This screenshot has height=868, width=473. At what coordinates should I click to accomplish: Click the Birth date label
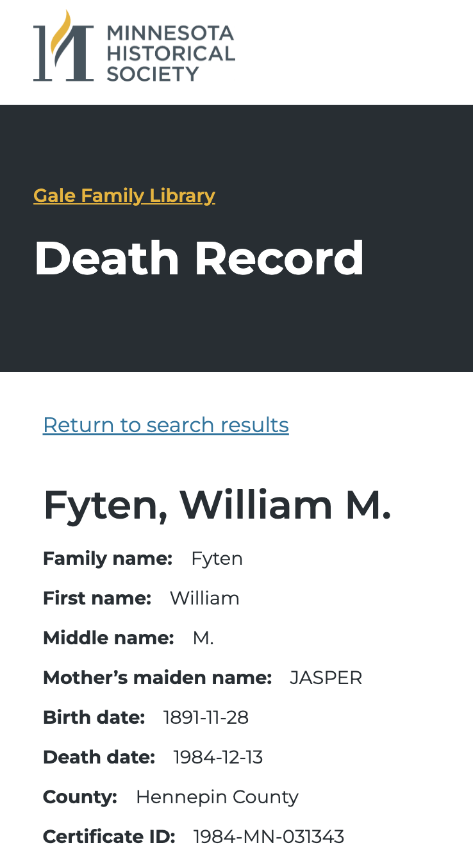[94, 718]
